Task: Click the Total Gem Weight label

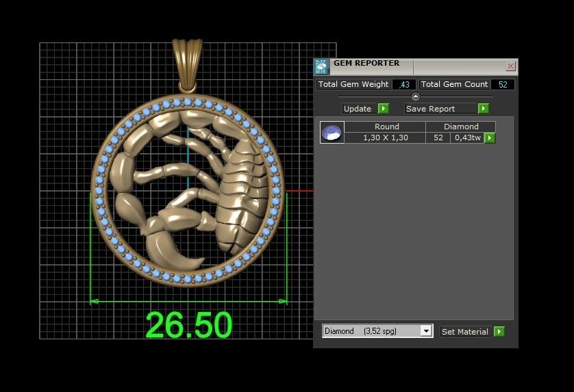Action: coord(353,84)
